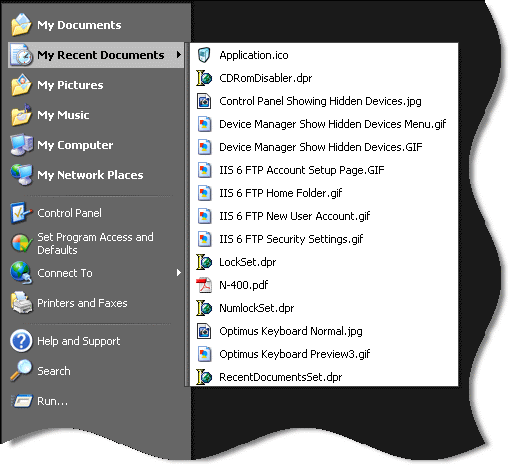This screenshot has width=509, height=465.
Task: Click the Optimus Keyboard Preview3.gif icon
Action: click(204, 354)
